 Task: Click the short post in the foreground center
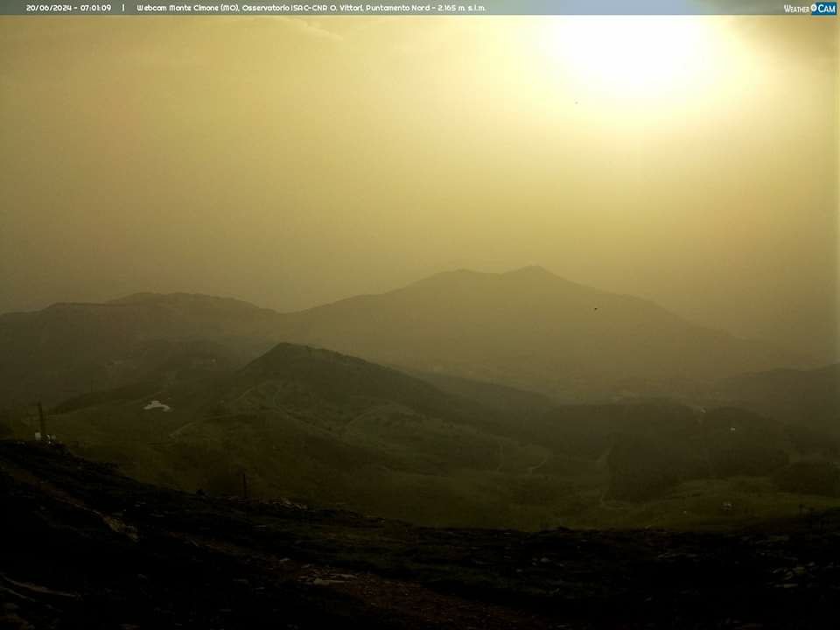(245, 485)
